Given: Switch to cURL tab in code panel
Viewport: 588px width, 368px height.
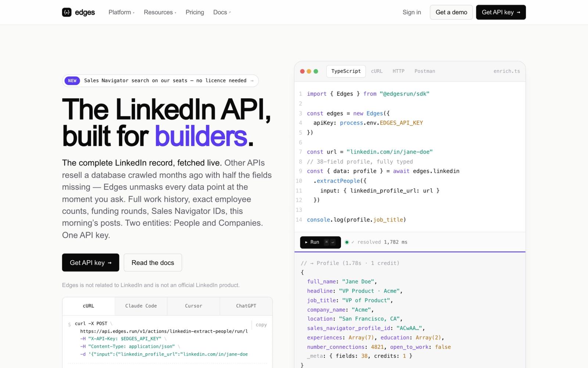Looking at the screenshot, I should [377, 71].
